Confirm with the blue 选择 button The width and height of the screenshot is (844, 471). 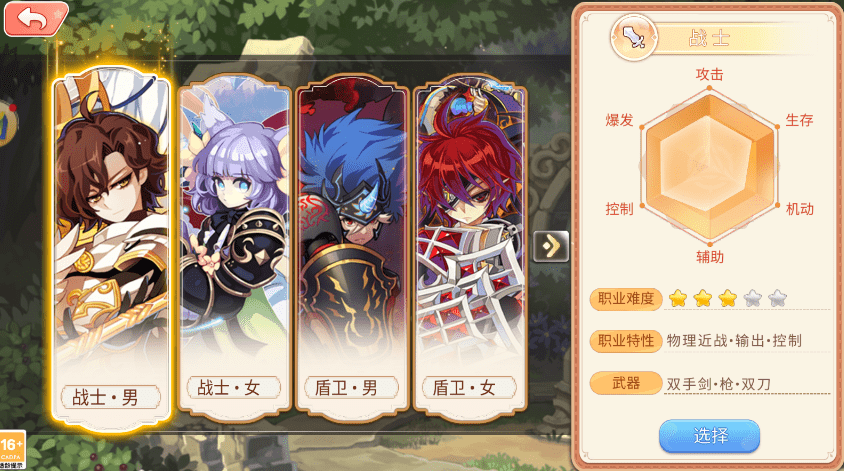(709, 436)
